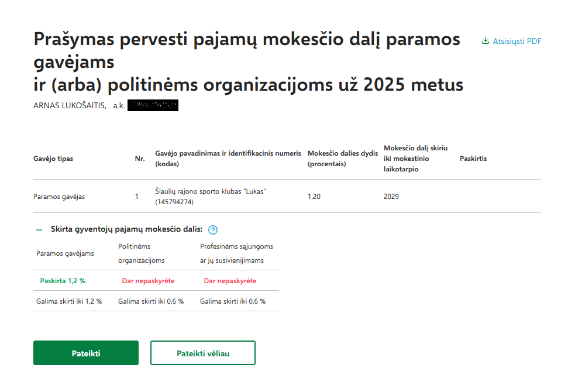Viewport: 575px width, 392px height.
Task: Click the question mark help icon
Action: click(x=213, y=230)
